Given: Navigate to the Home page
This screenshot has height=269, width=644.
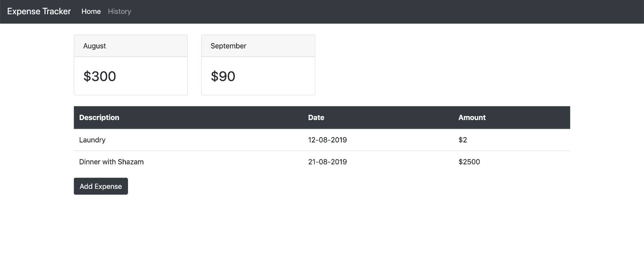Looking at the screenshot, I should [x=91, y=11].
